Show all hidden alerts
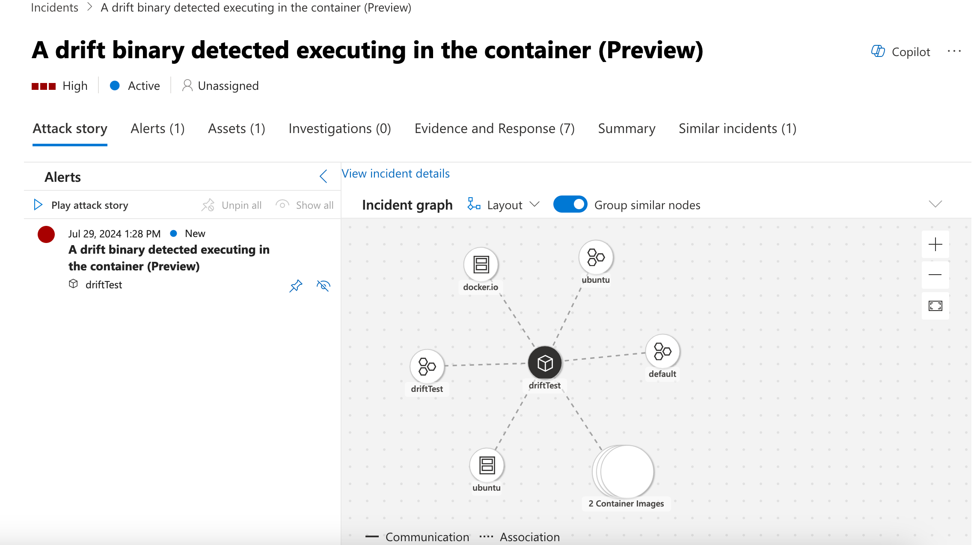Screen dimensions: 980x545 tap(304, 205)
